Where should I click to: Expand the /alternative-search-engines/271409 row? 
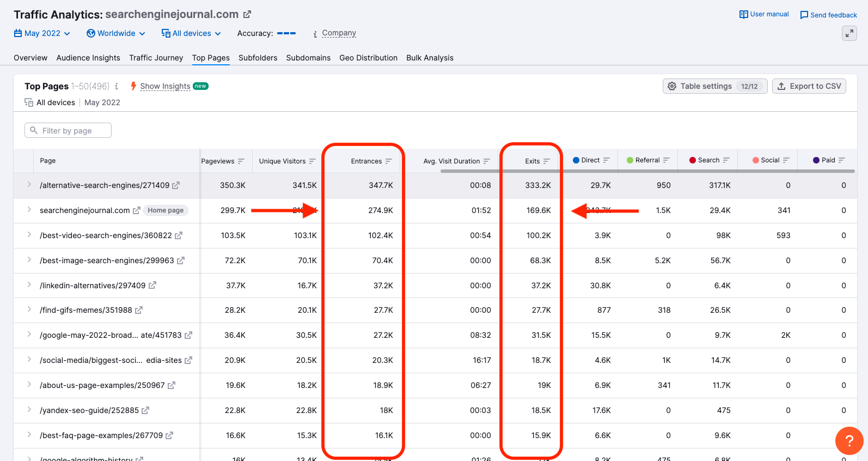pos(29,185)
